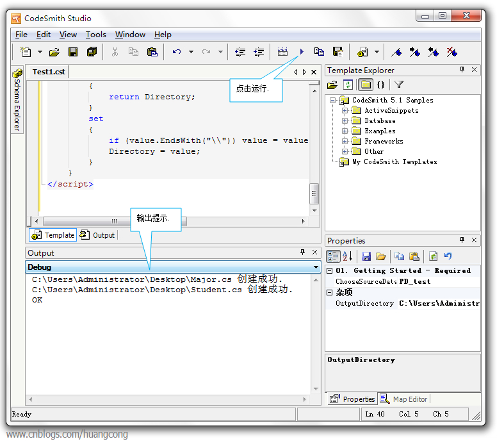Click the OutputDirectory property value field
Screen dimensions: 504x446
[439, 304]
